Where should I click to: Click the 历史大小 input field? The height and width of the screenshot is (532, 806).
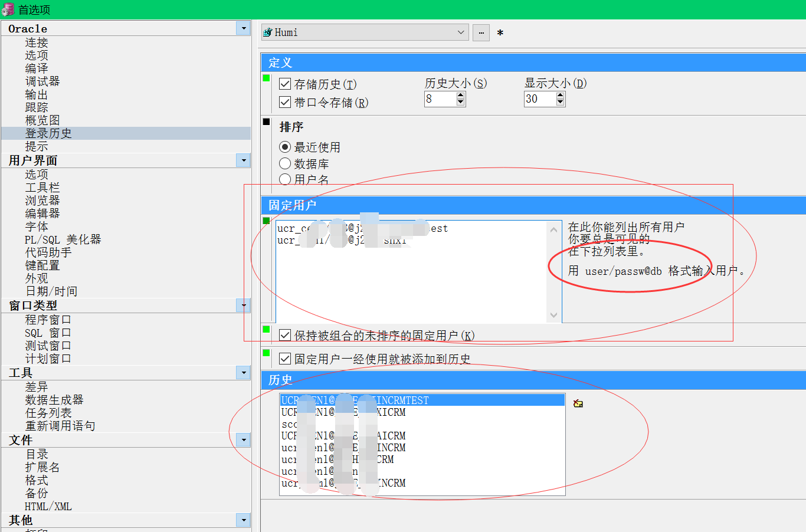coord(440,99)
